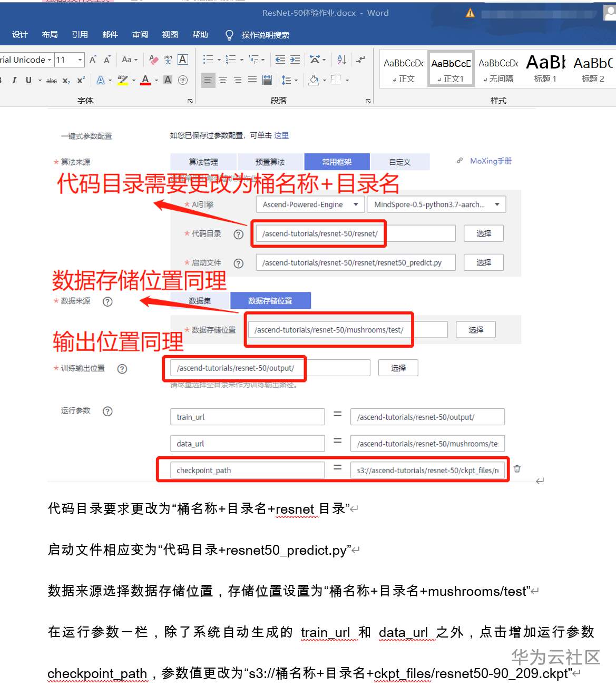Viewport: 616px width, 686px height.
Task: Click lightbulb tell-me search icon
Action: coord(229,35)
